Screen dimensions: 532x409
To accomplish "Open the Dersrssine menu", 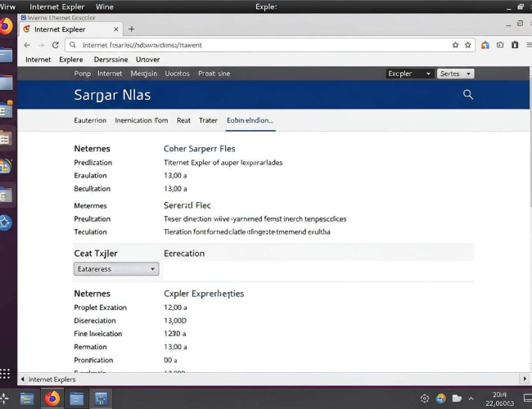I will [111, 60].
